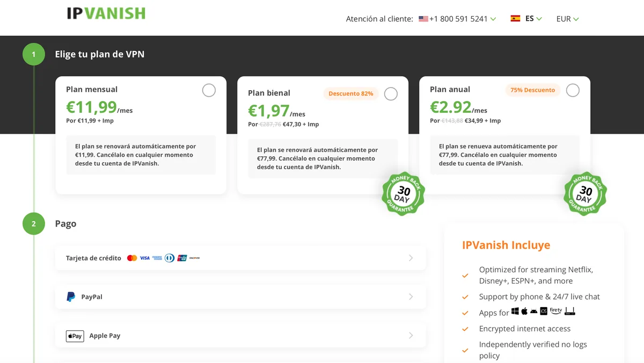
Task: Select the Plan anual radio button
Action: click(x=573, y=90)
